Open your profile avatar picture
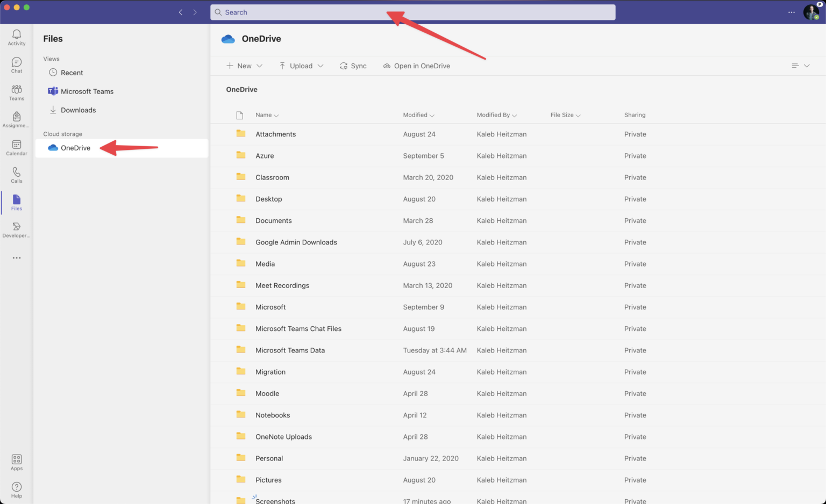 pyautogui.click(x=811, y=12)
